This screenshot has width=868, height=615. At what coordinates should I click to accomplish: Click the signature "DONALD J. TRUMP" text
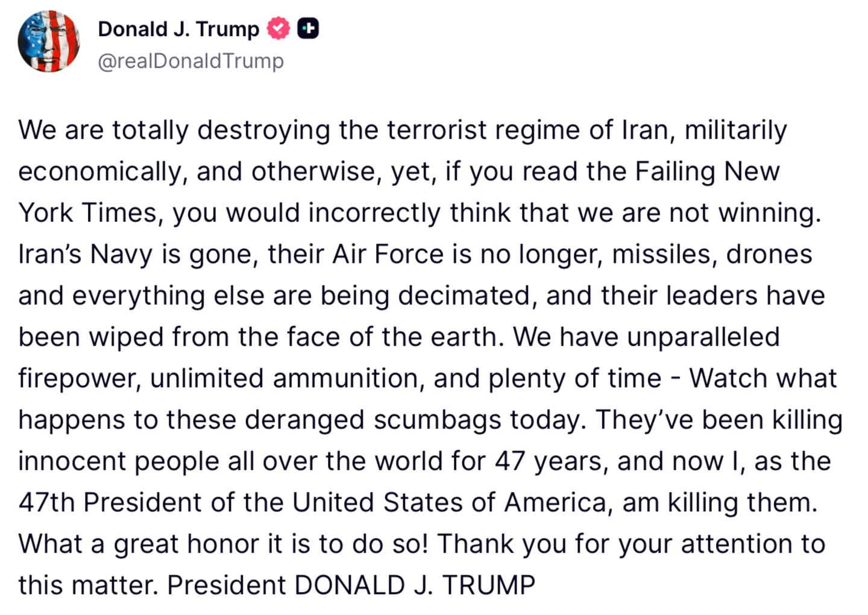[x=415, y=585]
